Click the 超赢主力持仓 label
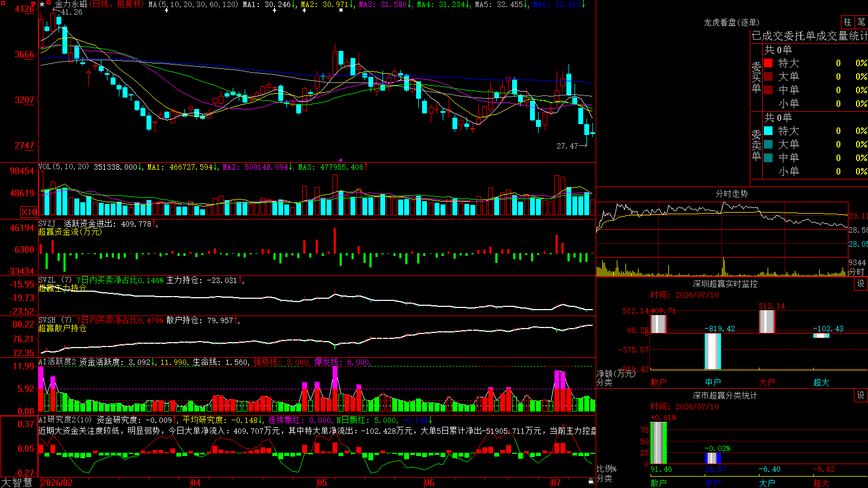The height and width of the screenshot is (488, 868). (62, 288)
